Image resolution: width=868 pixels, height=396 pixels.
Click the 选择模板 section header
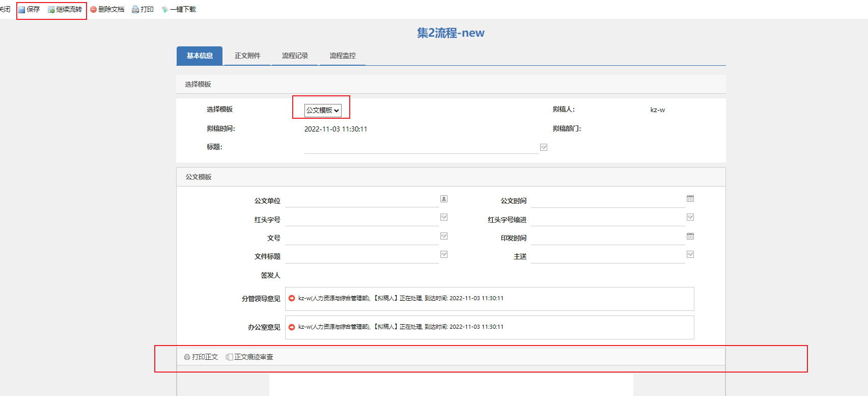[451, 84]
